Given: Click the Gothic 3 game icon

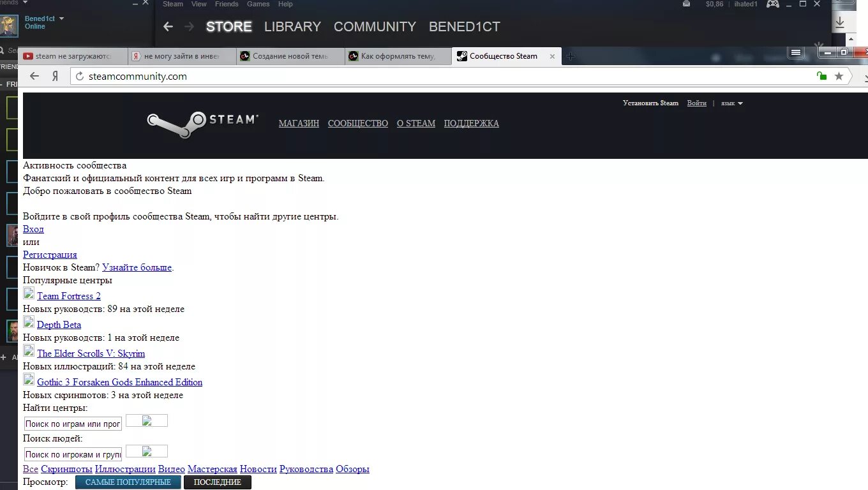Looking at the screenshot, I should click(29, 380).
